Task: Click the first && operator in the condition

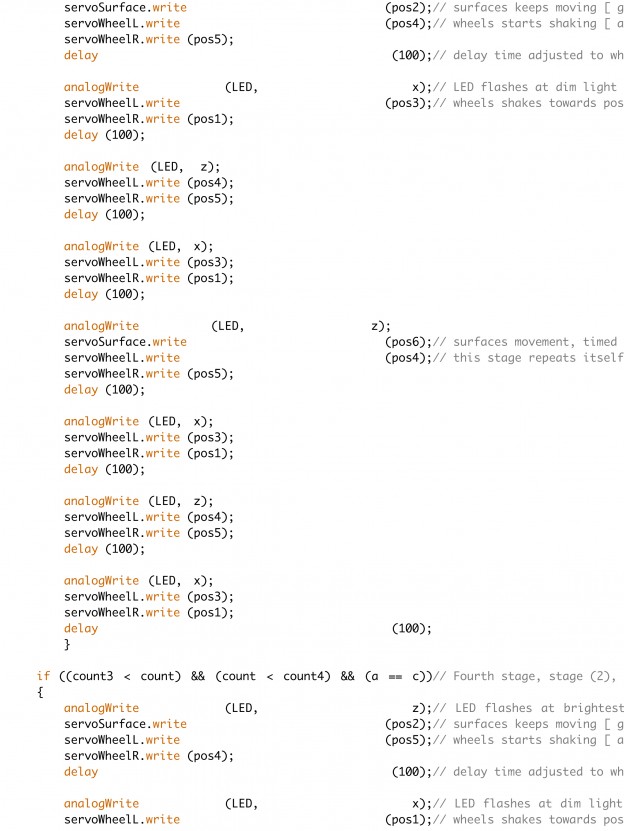Action: coord(197,676)
